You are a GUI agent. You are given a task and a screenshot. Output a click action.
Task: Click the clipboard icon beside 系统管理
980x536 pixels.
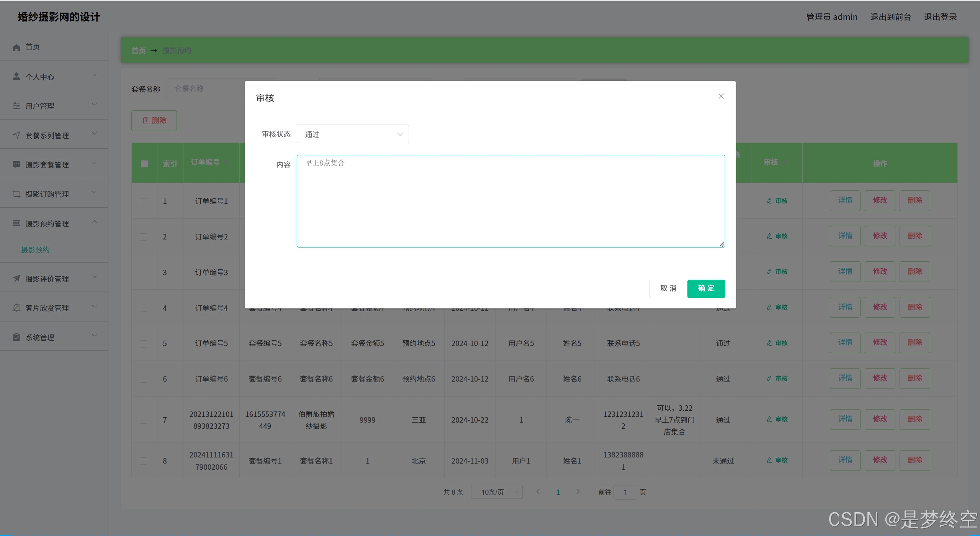[16, 337]
